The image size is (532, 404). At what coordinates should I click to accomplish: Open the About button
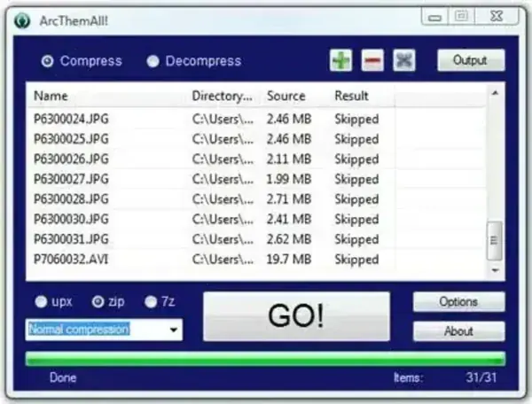[458, 331]
